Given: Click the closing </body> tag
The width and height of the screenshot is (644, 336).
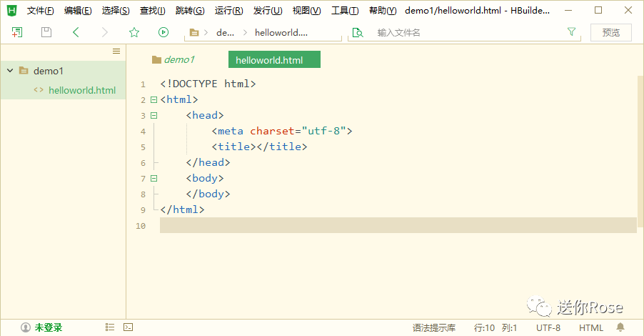Looking at the screenshot, I should tap(208, 194).
